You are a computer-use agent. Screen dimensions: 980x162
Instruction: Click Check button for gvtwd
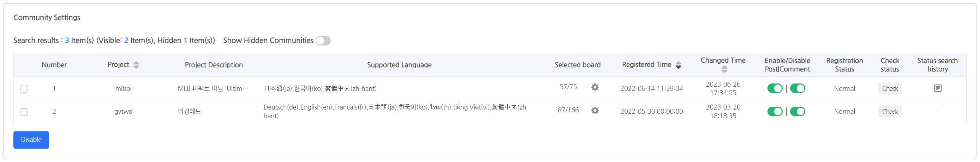point(890,112)
